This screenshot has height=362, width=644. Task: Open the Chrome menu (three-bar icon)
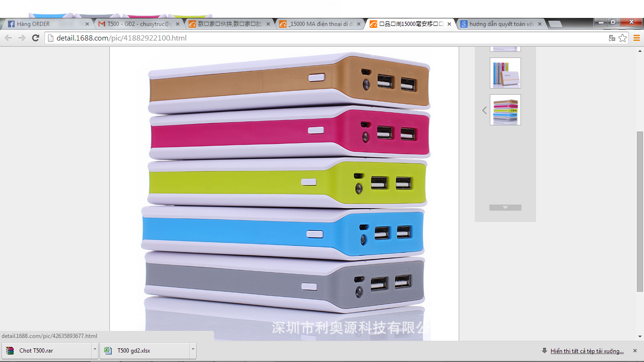636,38
